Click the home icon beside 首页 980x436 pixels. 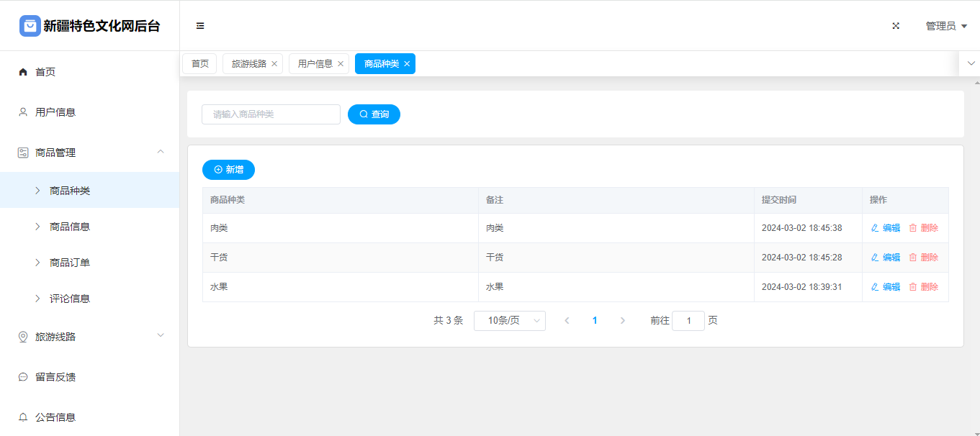[x=23, y=72]
